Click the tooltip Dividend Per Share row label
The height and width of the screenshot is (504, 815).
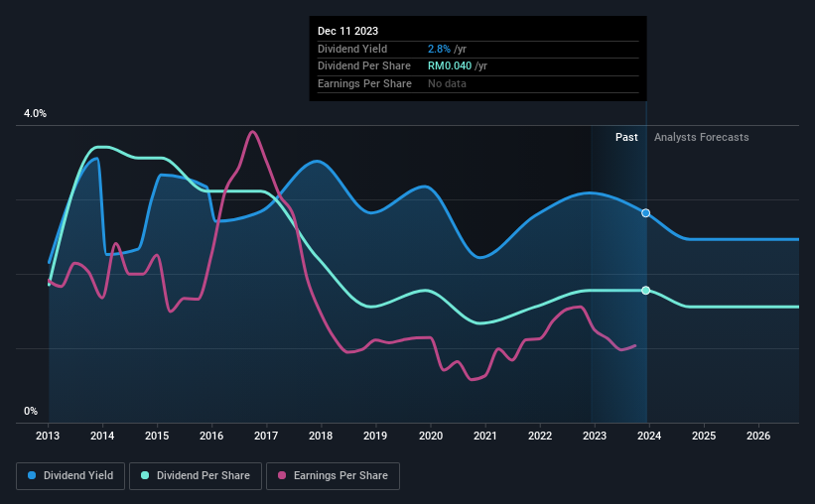tap(364, 66)
